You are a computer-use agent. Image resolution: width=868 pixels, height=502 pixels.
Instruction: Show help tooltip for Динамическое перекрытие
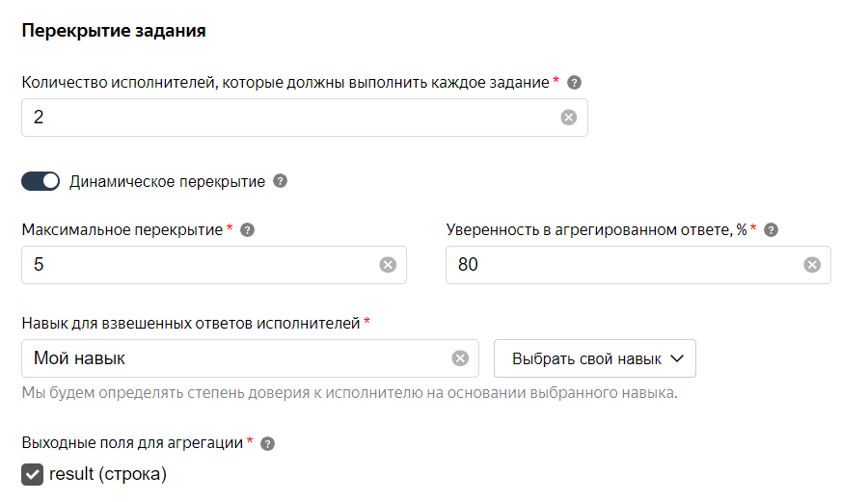click(x=281, y=181)
